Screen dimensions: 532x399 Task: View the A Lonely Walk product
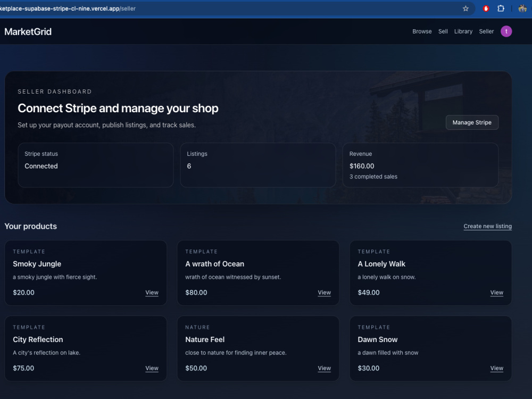tap(496, 293)
